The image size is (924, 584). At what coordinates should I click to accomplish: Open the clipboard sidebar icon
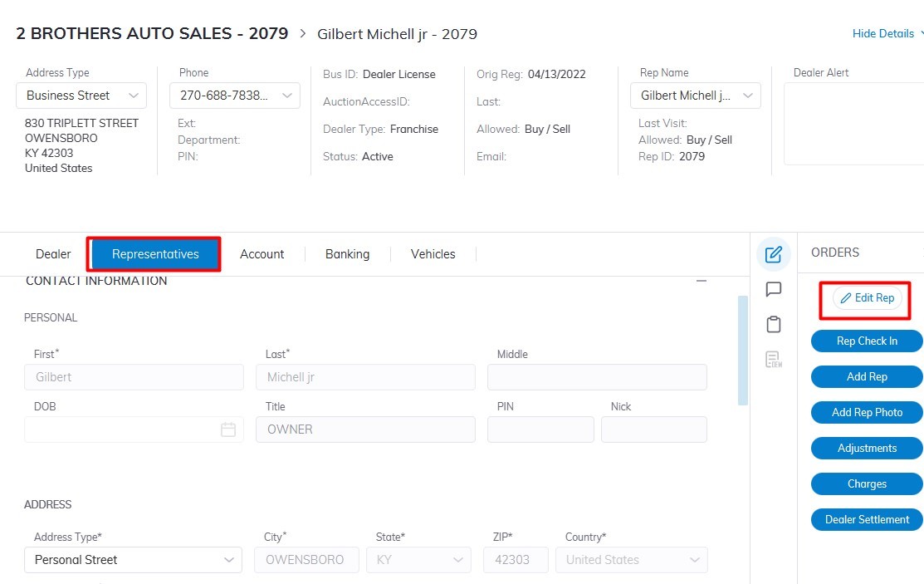pyautogui.click(x=774, y=324)
